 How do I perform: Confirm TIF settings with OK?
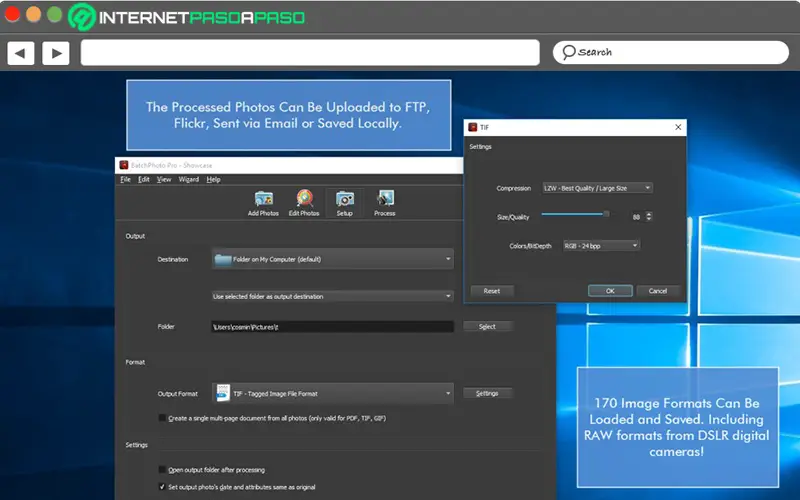[610, 291]
